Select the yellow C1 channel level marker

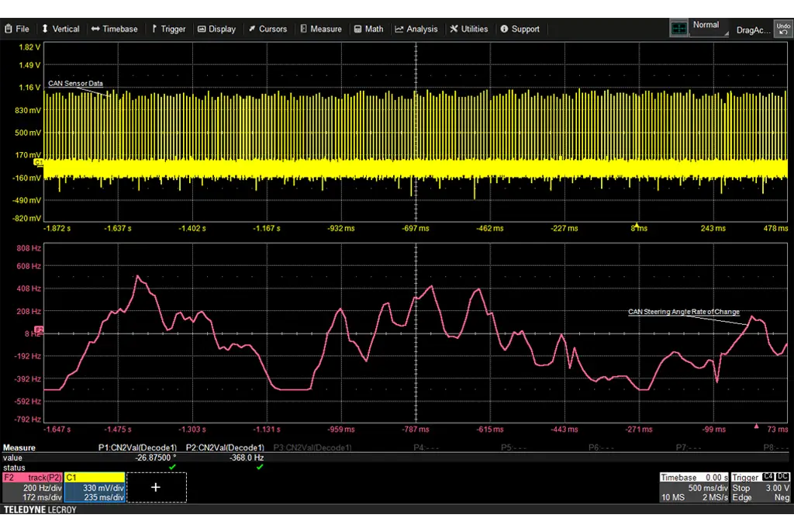[x=39, y=162]
